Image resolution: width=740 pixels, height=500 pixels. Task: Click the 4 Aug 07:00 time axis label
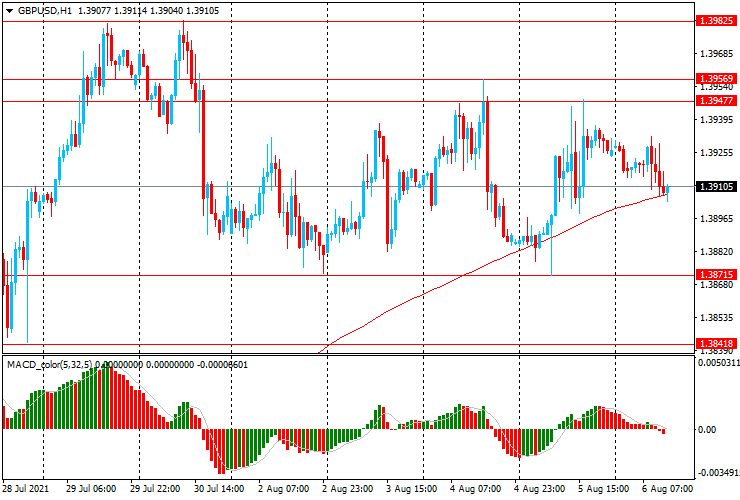point(475,489)
